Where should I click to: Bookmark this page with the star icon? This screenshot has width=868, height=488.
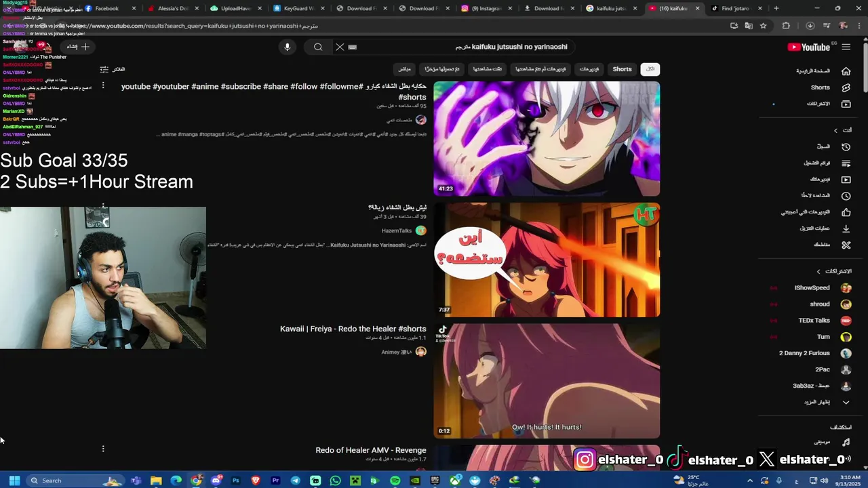(763, 26)
